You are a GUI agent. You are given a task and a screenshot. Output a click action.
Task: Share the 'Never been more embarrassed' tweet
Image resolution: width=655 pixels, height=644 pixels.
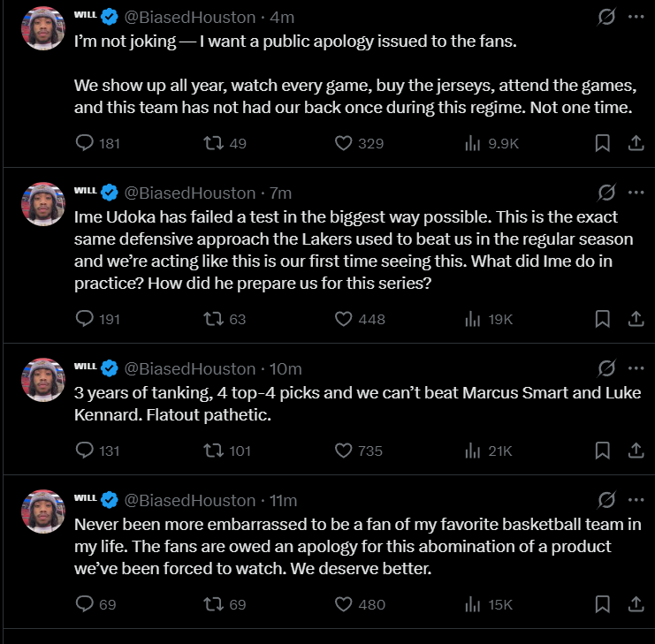click(x=636, y=604)
